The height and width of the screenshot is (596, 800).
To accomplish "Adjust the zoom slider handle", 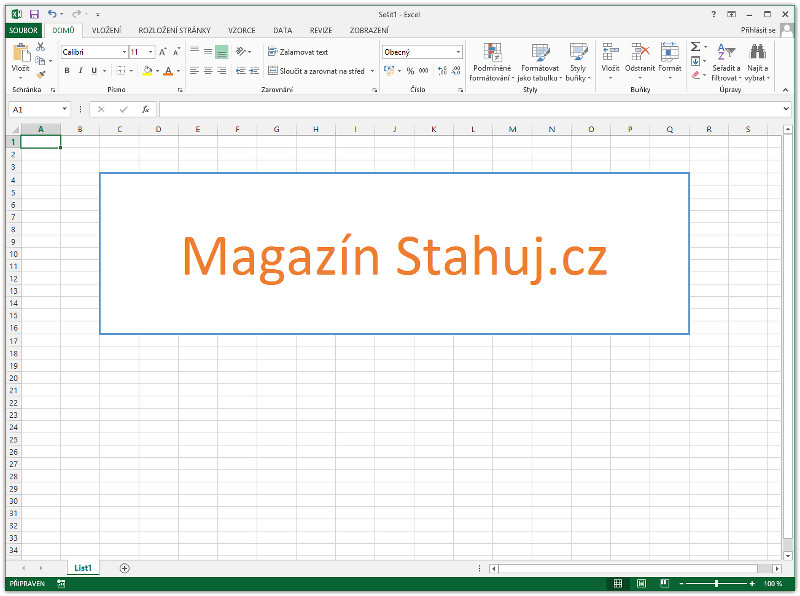I will coord(717,583).
